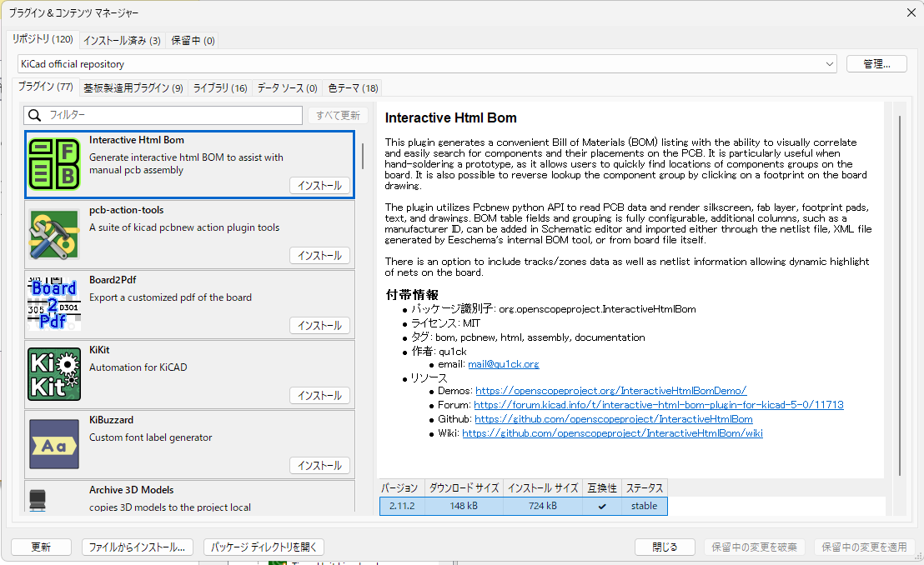Click the compatibility checkmark in version row
The height and width of the screenshot is (565, 924).
601,506
